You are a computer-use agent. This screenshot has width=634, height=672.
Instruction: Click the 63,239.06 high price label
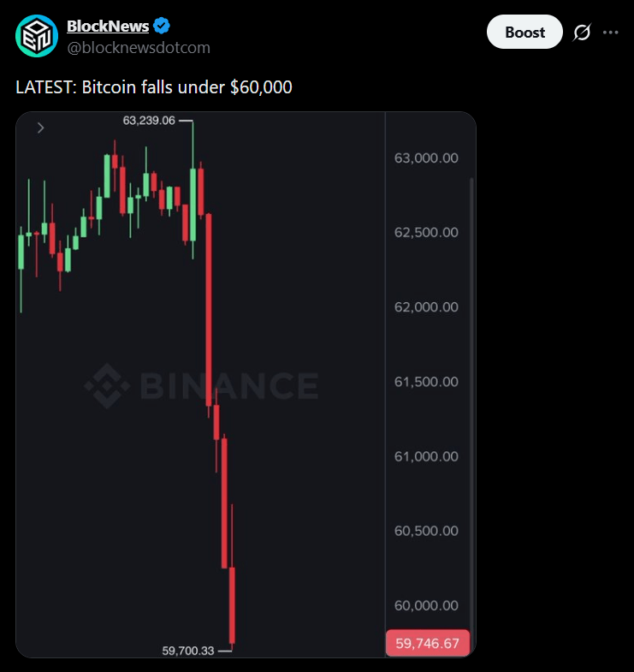click(x=149, y=121)
